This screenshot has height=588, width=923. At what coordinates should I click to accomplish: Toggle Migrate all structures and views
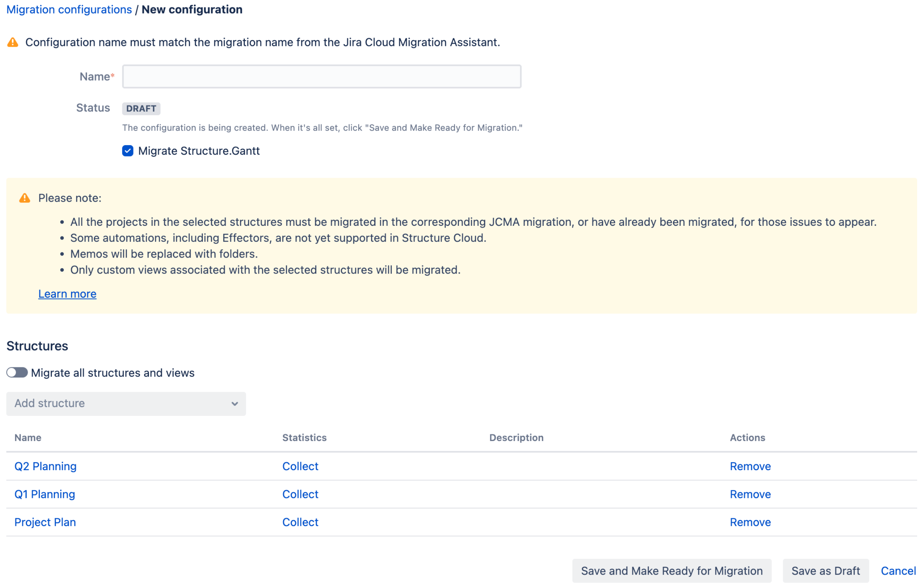point(17,372)
